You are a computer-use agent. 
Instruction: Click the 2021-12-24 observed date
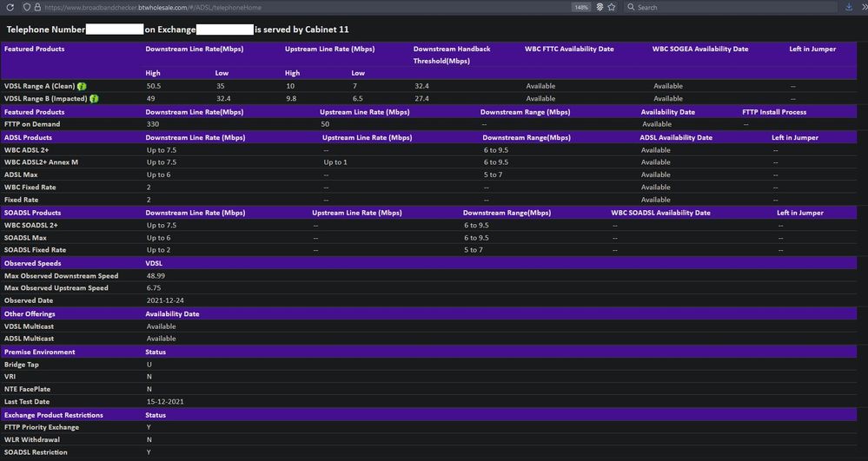coord(165,300)
